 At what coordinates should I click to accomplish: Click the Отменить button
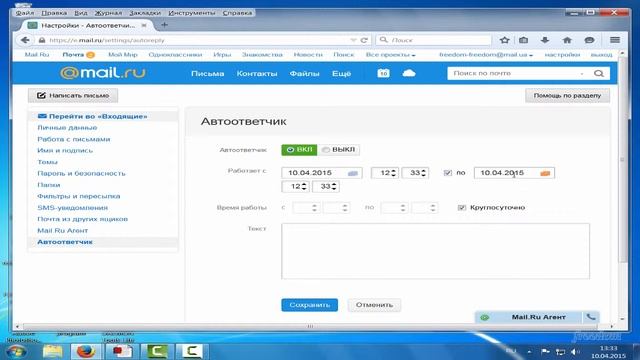pyautogui.click(x=374, y=305)
